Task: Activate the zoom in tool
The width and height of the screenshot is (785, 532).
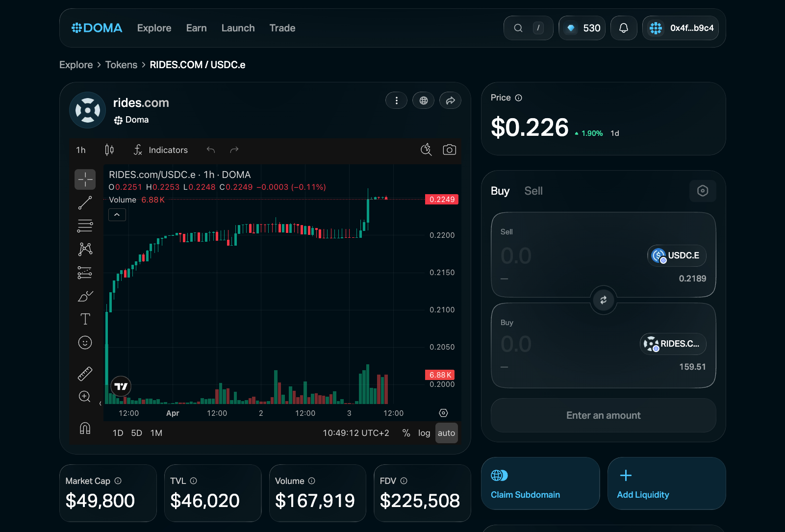Action: point(85,397)
